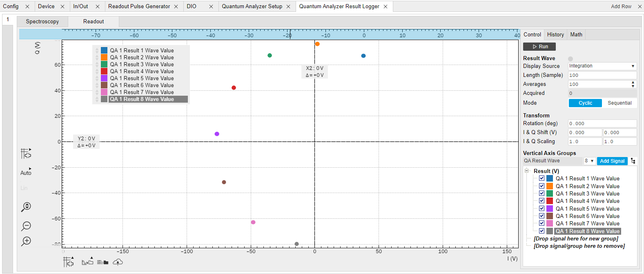
Task: Open the vertical axis cursor settings icon
Action: tap(26, 153)
